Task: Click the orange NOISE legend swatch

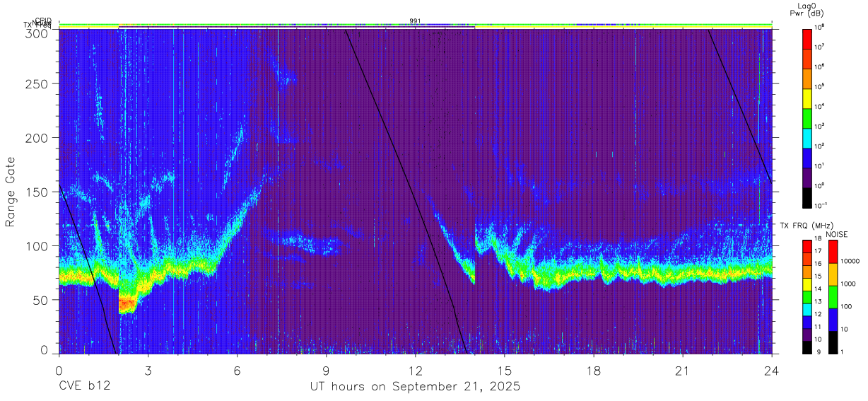Action: click(x=833, y=274)
